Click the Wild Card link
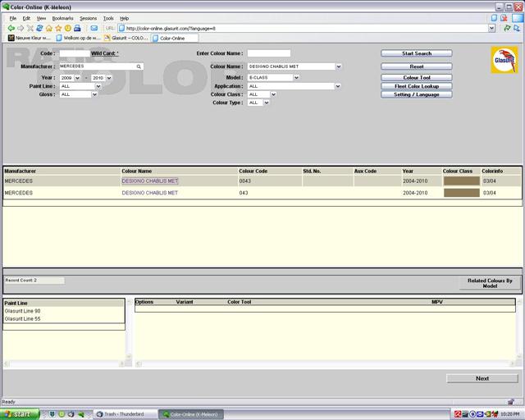 [104, 53]
